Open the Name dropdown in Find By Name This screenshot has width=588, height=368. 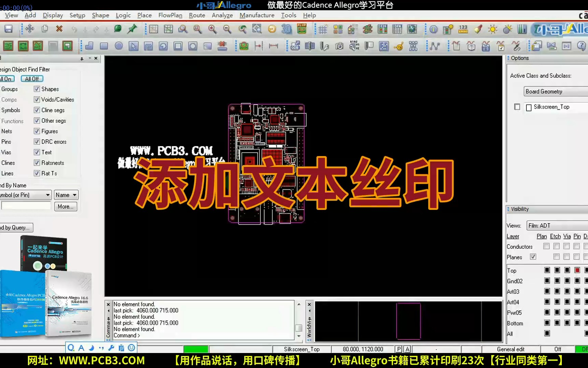pos(66,195)
